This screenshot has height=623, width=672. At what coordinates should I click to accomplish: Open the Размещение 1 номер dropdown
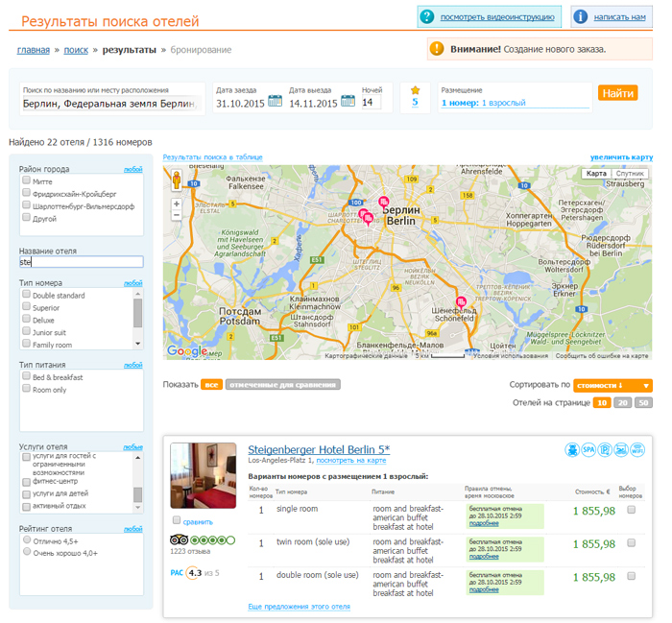tap(515, 103)
